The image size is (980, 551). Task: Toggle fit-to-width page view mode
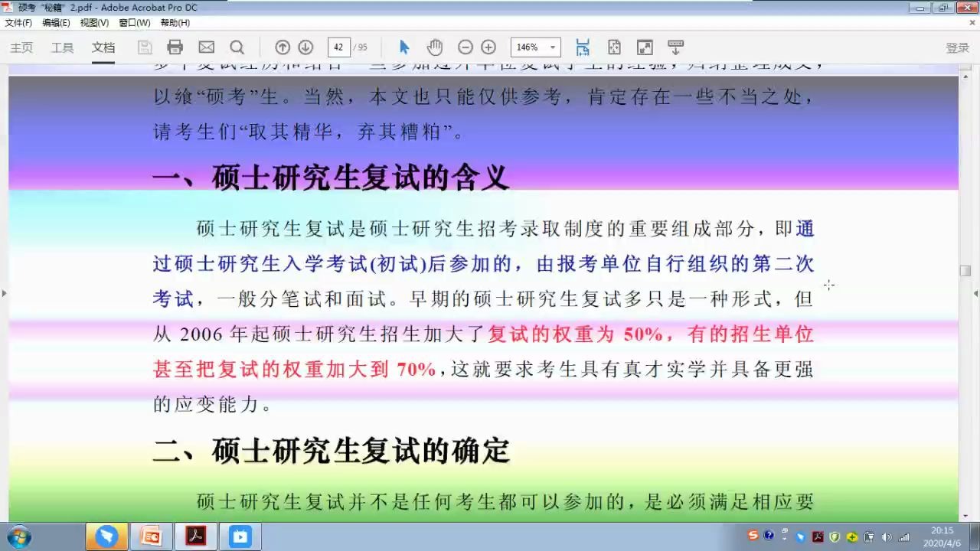point(583,47)
